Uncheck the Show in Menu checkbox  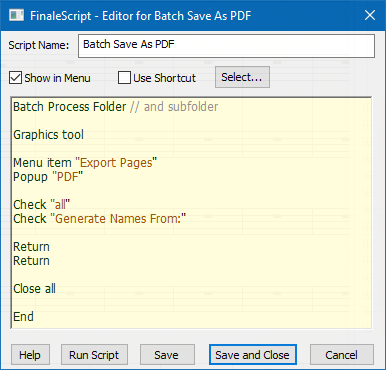(15, 78)
